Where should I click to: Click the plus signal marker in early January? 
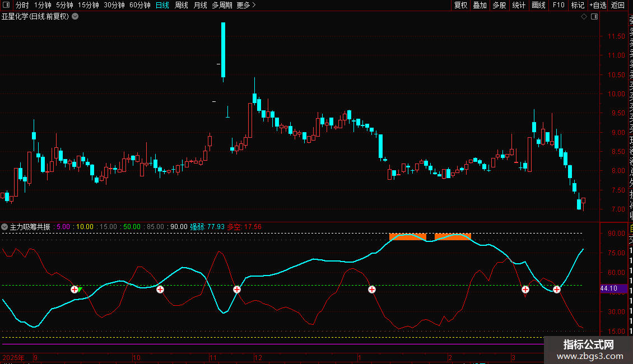tap(372, 290)
